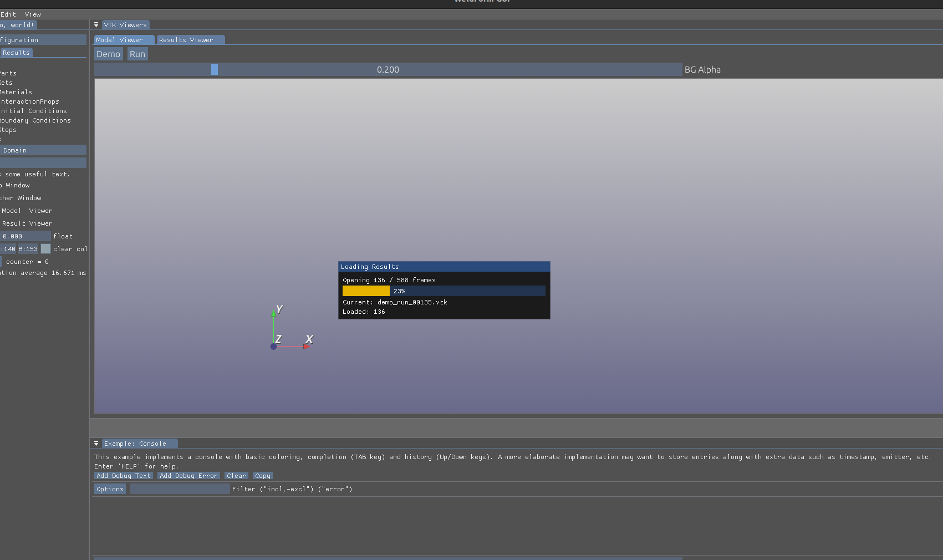
Task: Focus the console Filter input field
Action: [x=180, y=489]
